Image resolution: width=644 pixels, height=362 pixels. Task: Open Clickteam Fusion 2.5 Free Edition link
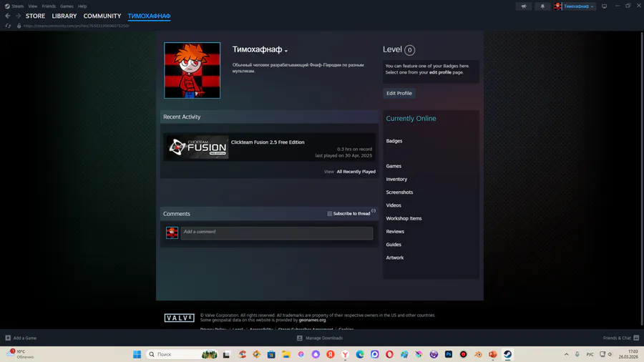(268, 142)
